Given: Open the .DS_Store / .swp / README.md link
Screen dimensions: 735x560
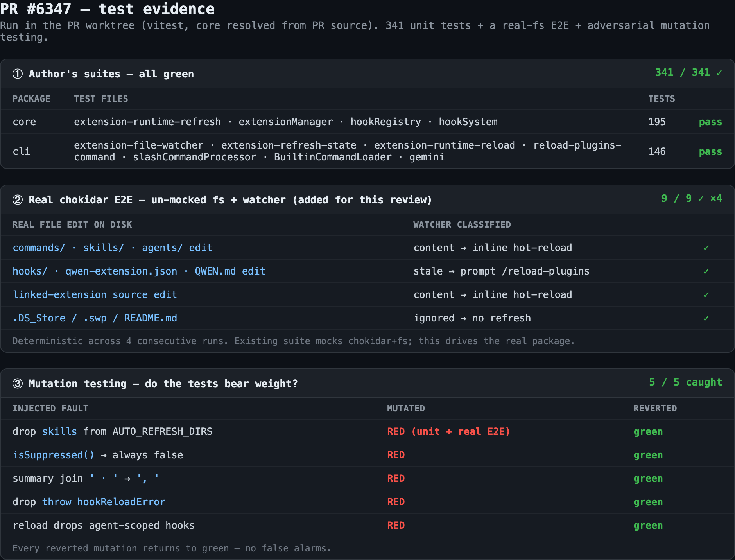Looking at the screenshot, I should [95, 318].
